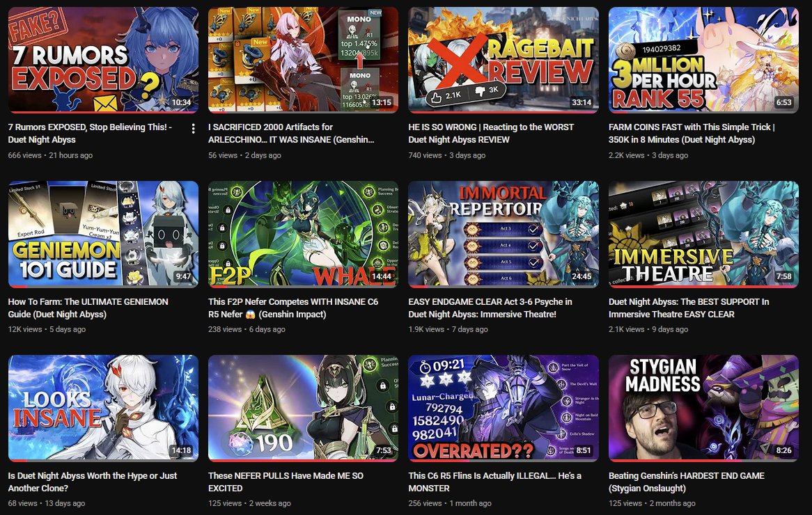Click title 'The BEST SUPPORT In Immersive Theatre'

click(689, 308)
